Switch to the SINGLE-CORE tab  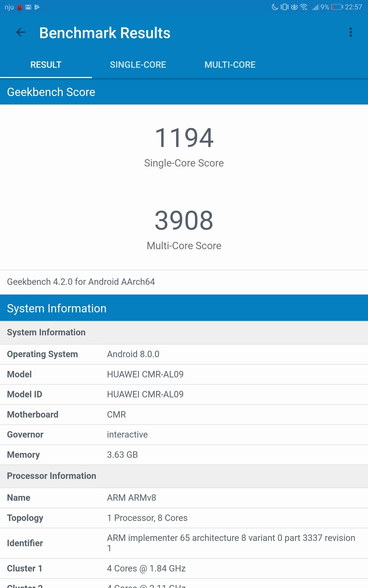(138, 65)
